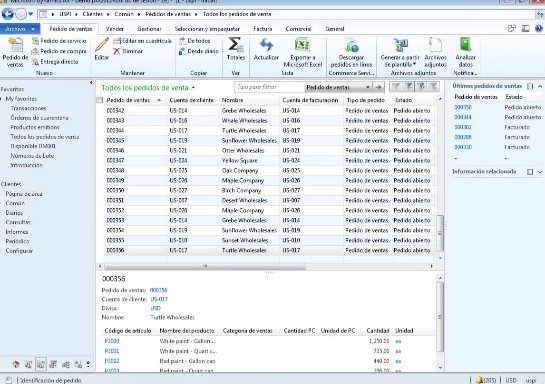Screen dimensions: 545x384
Task: Create a new Pedido de ventas
Action: (x=15, y=52)
